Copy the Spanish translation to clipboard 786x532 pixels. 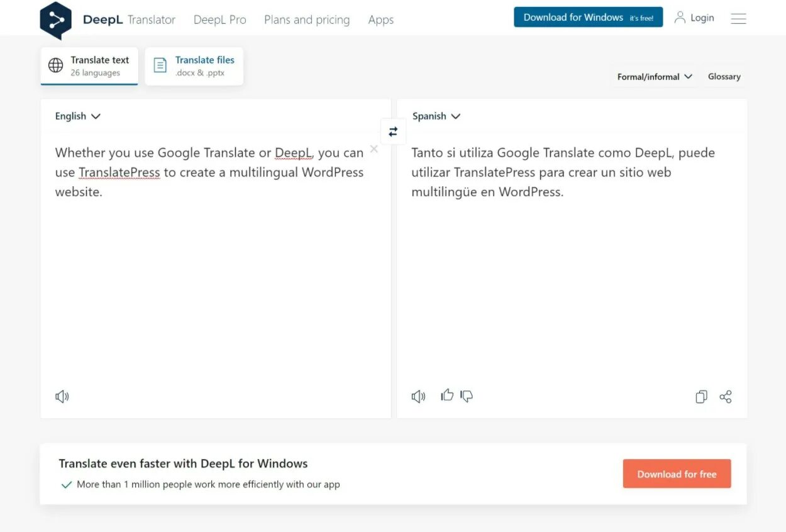point(701,397)
